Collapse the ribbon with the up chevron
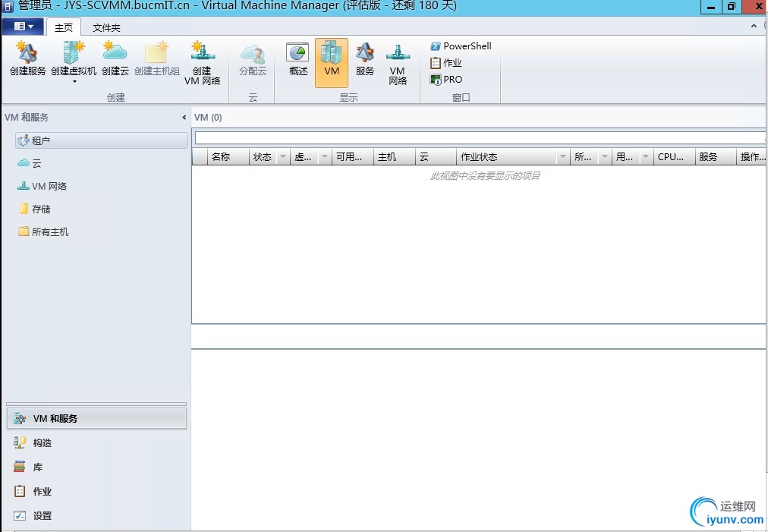The image size is (768, 532). [754, 26]
